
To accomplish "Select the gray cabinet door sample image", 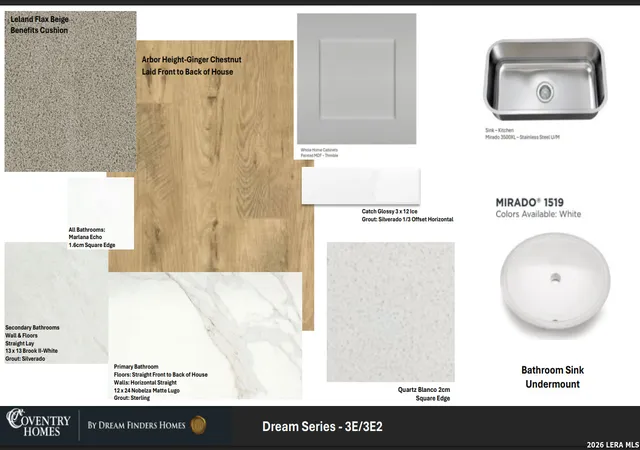I will pos(357,78).
